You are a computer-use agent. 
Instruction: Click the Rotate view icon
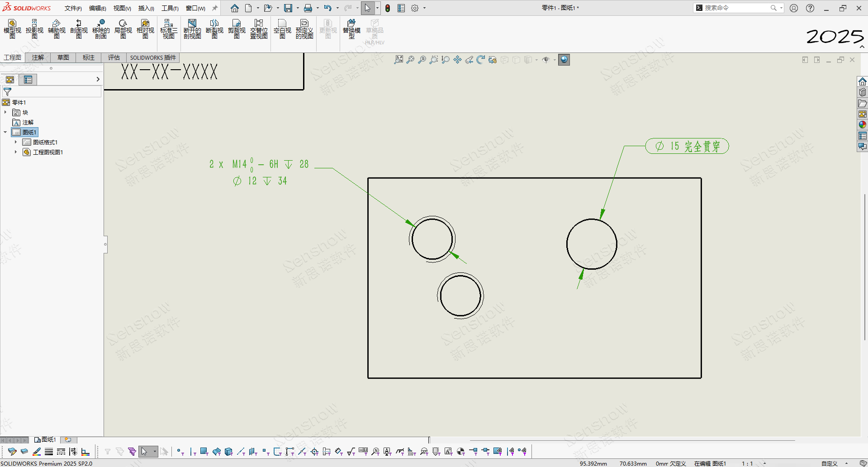click(481, 60)
